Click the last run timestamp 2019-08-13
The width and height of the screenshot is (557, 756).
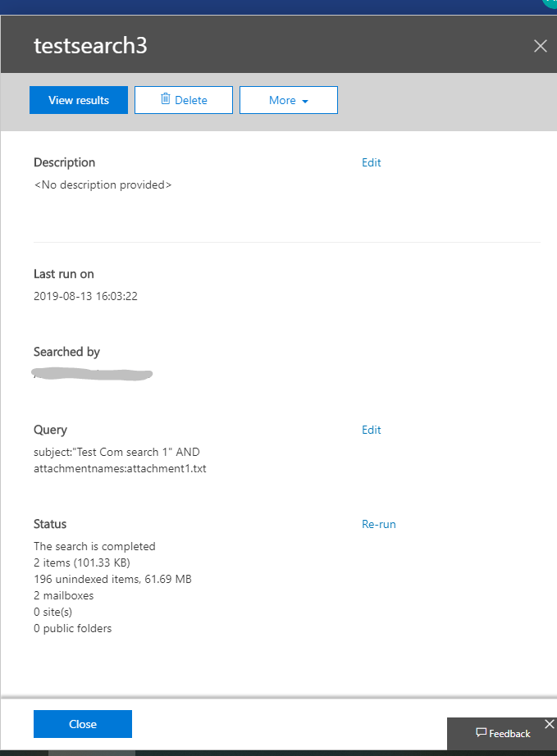click(85, 296)
